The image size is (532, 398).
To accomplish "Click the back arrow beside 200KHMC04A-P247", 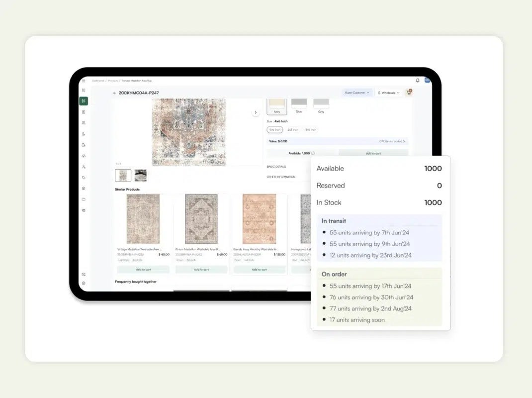I will pos(114,93).
